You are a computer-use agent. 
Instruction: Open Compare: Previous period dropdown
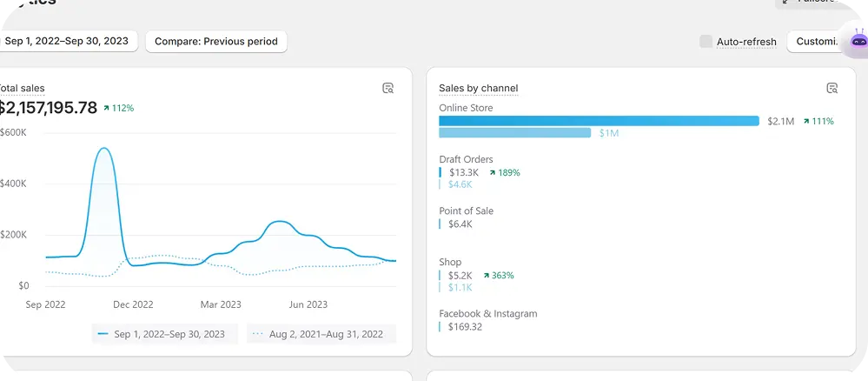point(216,42)
